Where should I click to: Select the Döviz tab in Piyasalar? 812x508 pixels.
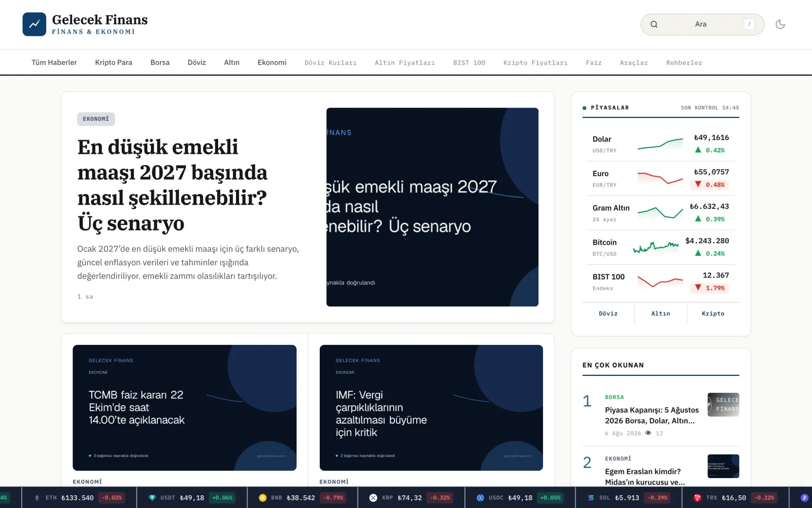tap(608, 313)
